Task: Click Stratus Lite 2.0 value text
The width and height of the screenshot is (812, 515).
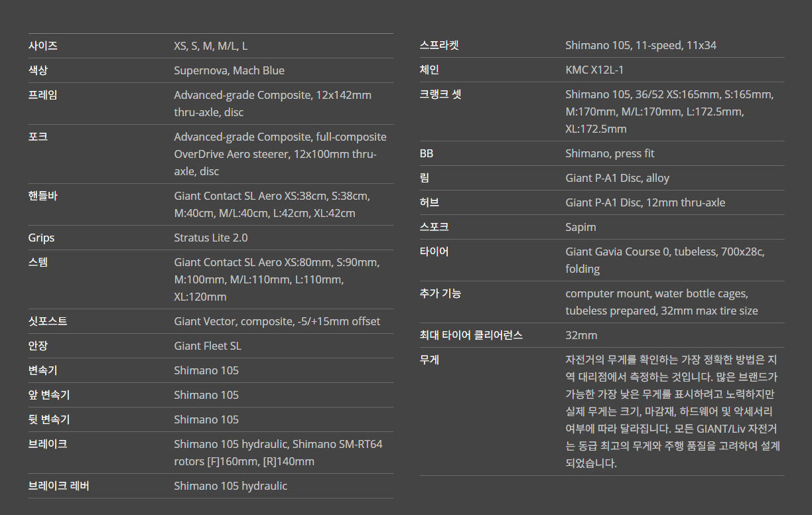Action: point(210,238)
